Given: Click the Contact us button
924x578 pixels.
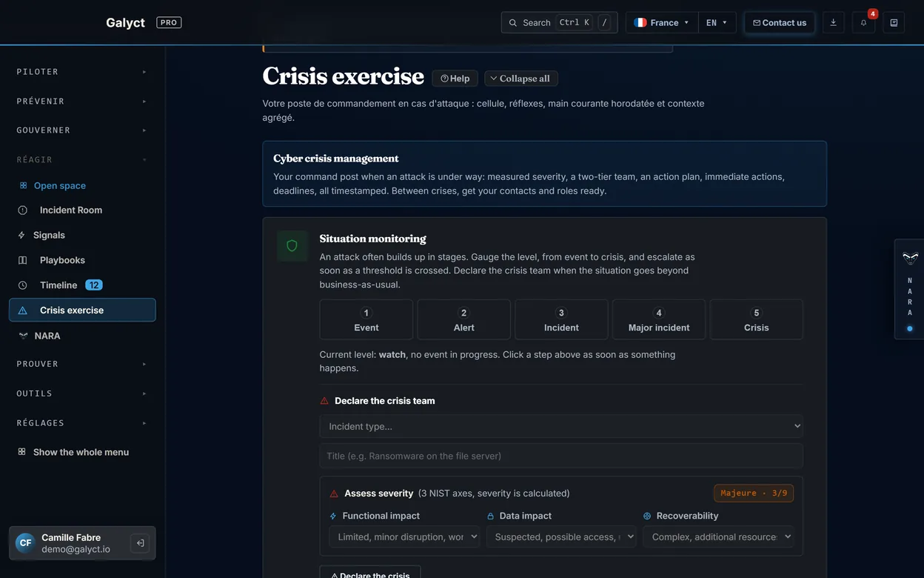Looking at the screenshot, I should (780, 23).
